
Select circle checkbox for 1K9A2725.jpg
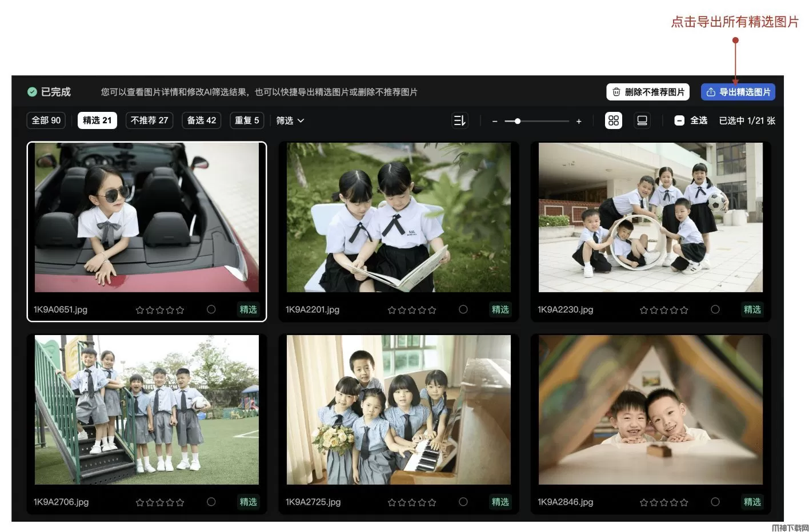(463, 502)
